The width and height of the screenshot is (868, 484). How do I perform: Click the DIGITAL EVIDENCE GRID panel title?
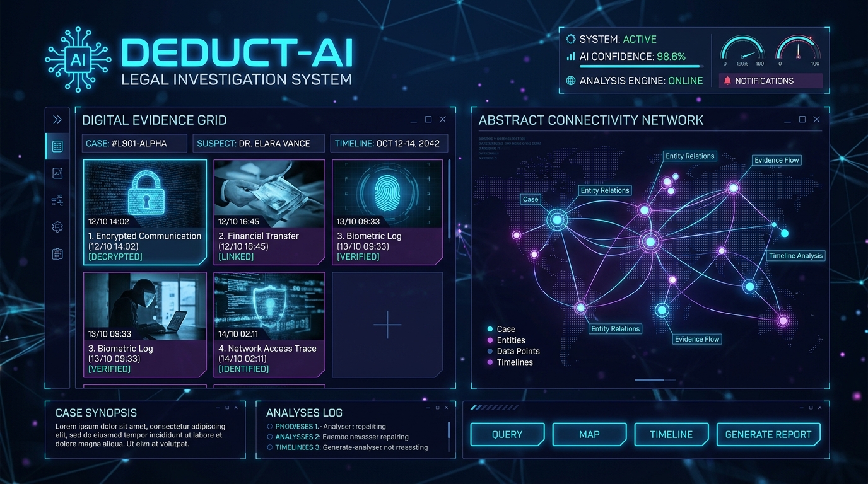pyautogui.click(x=155, y=120)
